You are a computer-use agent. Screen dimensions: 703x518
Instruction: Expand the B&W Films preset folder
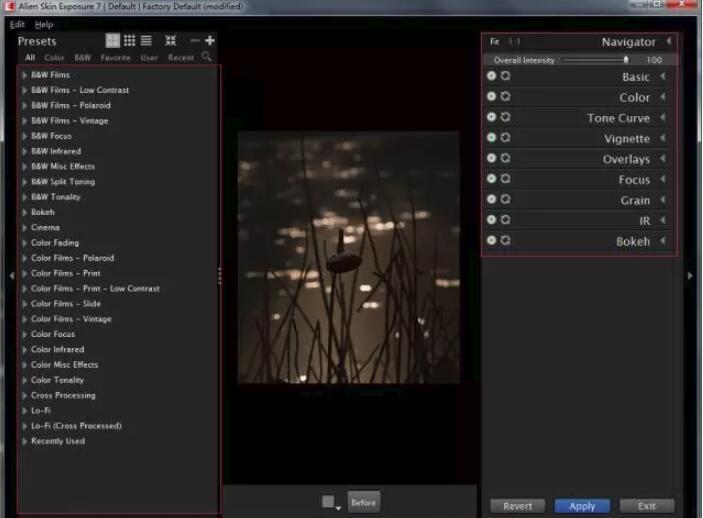24,75
